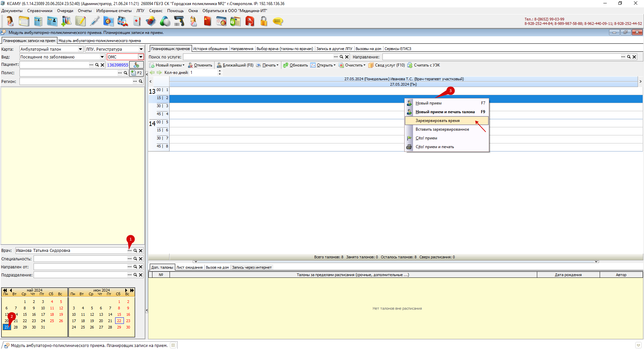Viewport: 644px width, 349px height.
Task: Click the syringe icon in main toolbar
Action: click(95, 21)
